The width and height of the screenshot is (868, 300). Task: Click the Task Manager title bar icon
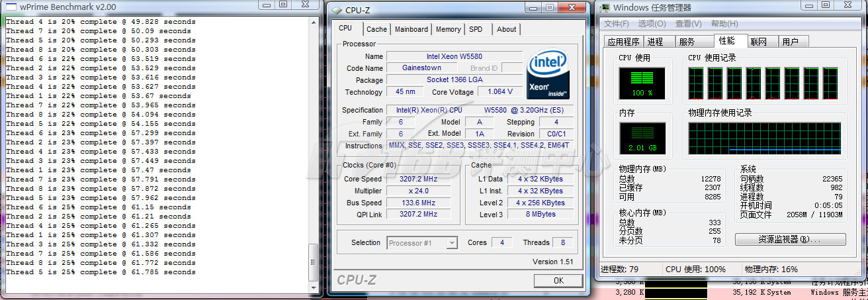(605, 7)
